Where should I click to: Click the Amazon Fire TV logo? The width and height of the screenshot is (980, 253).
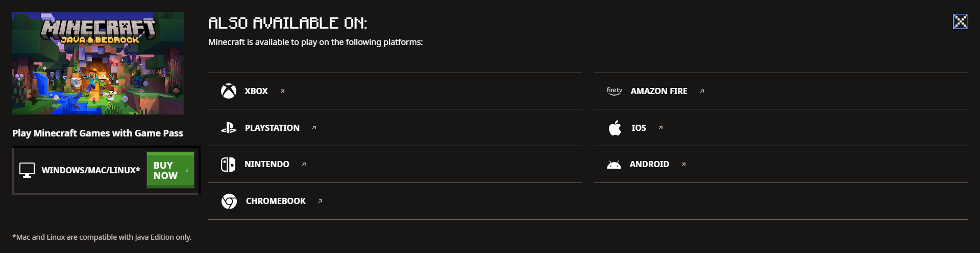point(615,91)
